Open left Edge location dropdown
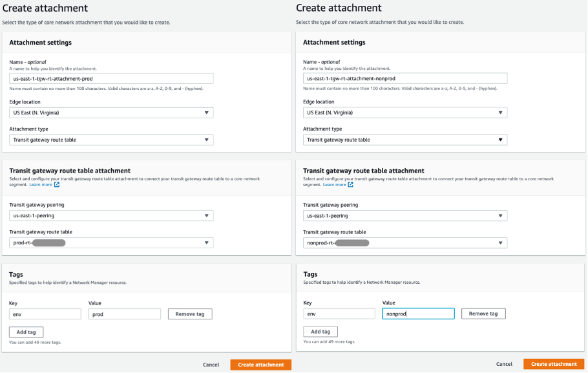The width and height of the screenshot is (588, 373). tap(111, 112)
